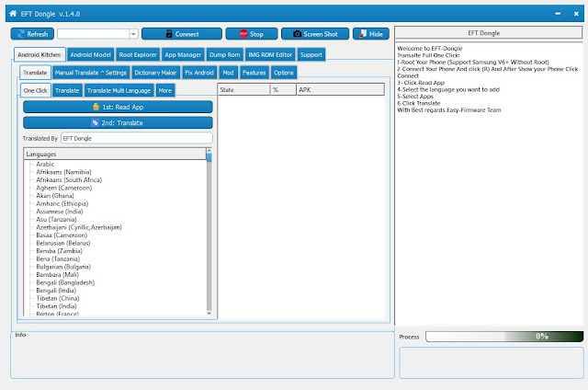Screen dimensions: 588x390
Task: Click the Refresh button
Action: click(32, 34)
